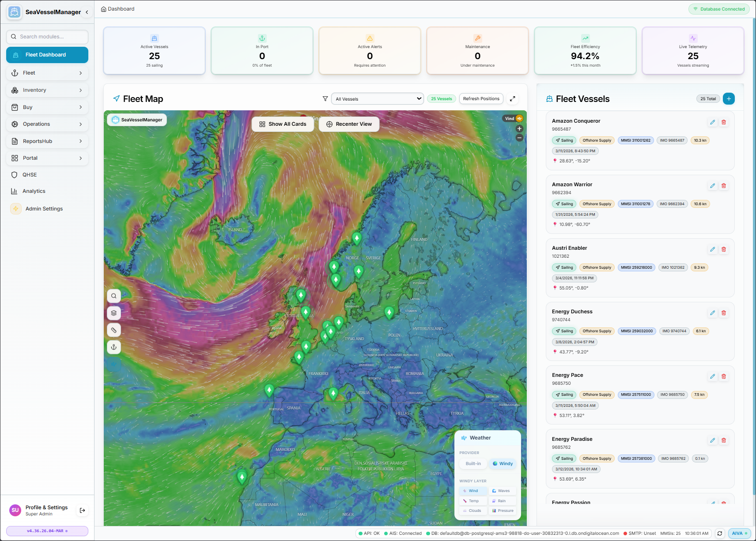Image resolution: width=756 pixels, height=541 pixels.
Task: Click the anchor ports tool on map
Action: pyautogui.click(x=114, y=347)
